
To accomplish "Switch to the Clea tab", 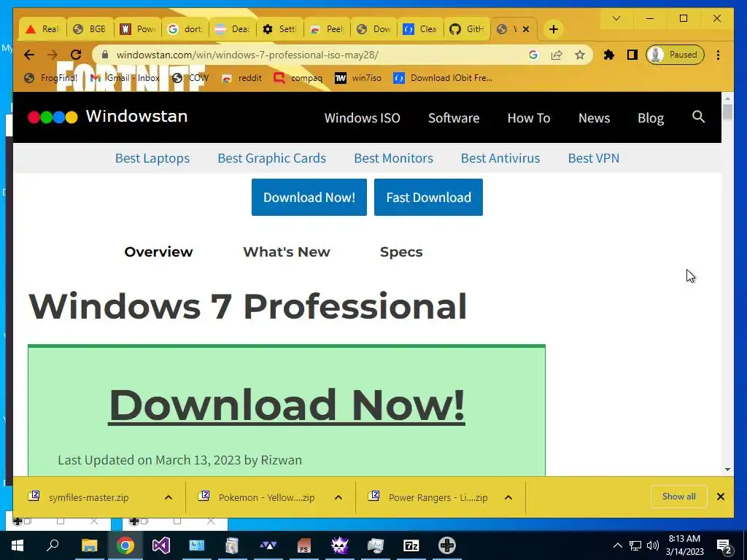I will (x=420, y=29).
